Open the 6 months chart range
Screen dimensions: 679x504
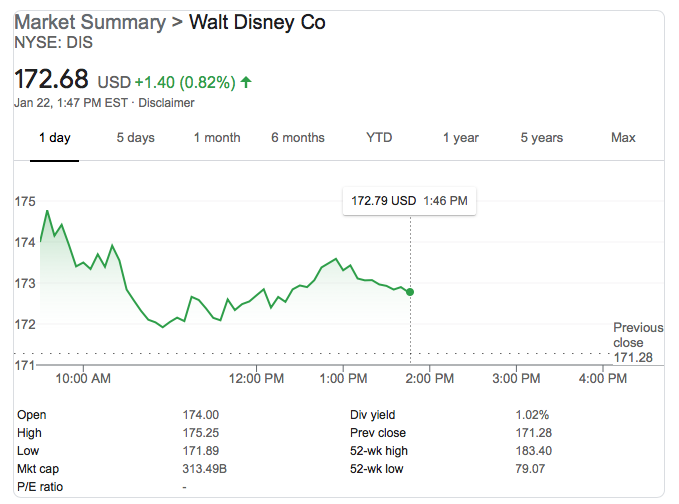[298, 138]
